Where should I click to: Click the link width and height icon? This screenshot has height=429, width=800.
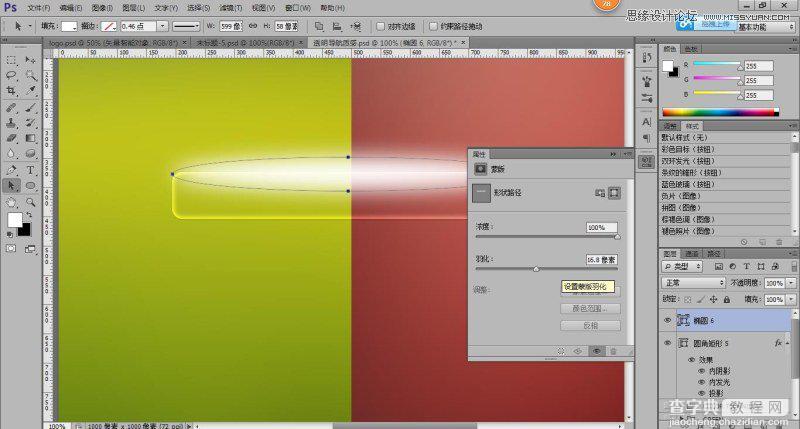point(253,26)
